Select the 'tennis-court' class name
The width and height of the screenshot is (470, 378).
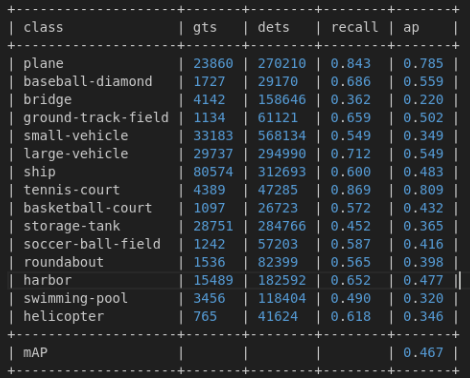click(x=72, y=190)
